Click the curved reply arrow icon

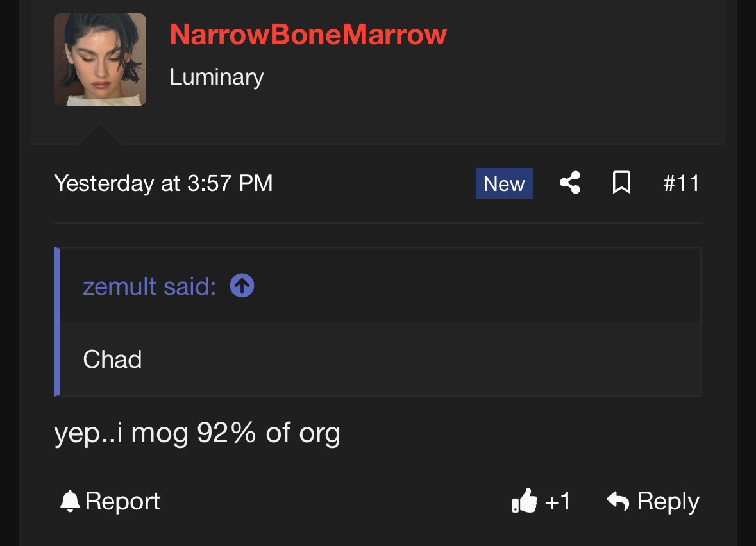point(617,500)
